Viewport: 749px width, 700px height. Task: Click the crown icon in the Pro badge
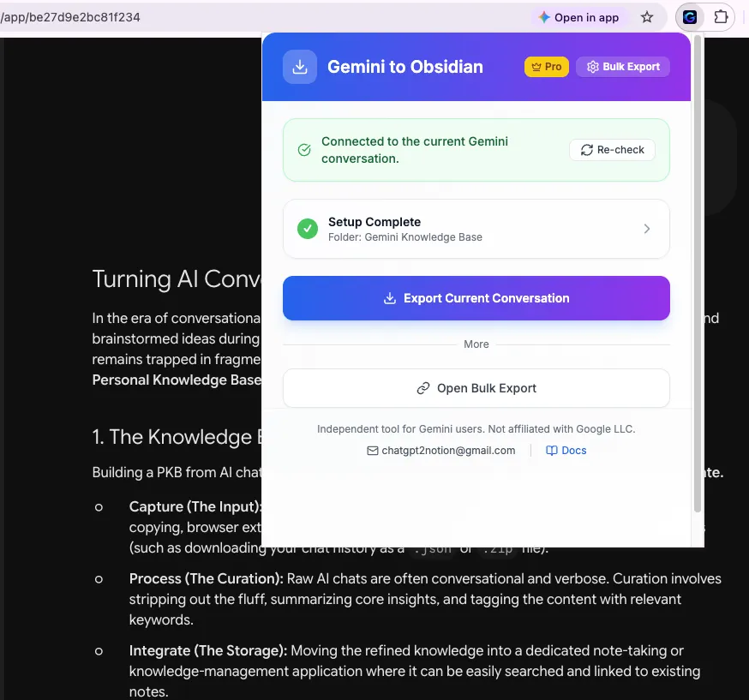(x=536, y=67)
